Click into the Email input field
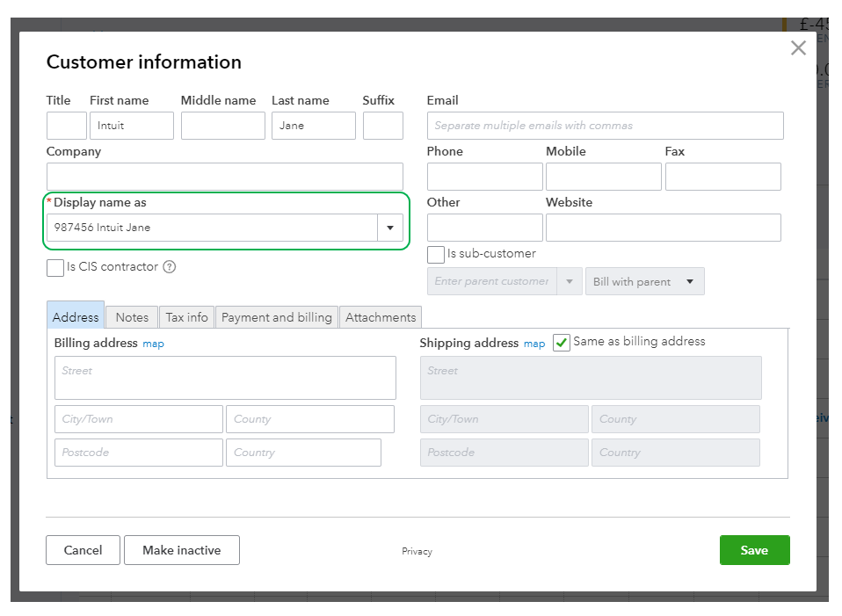 pos(605,126)
